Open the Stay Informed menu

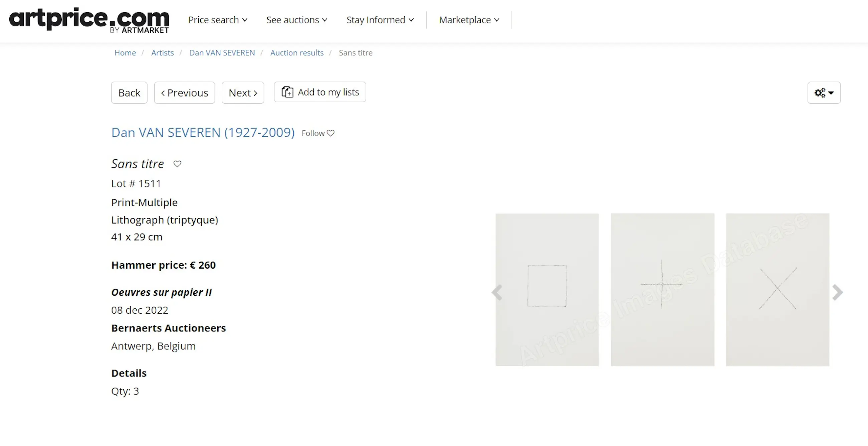380,20
